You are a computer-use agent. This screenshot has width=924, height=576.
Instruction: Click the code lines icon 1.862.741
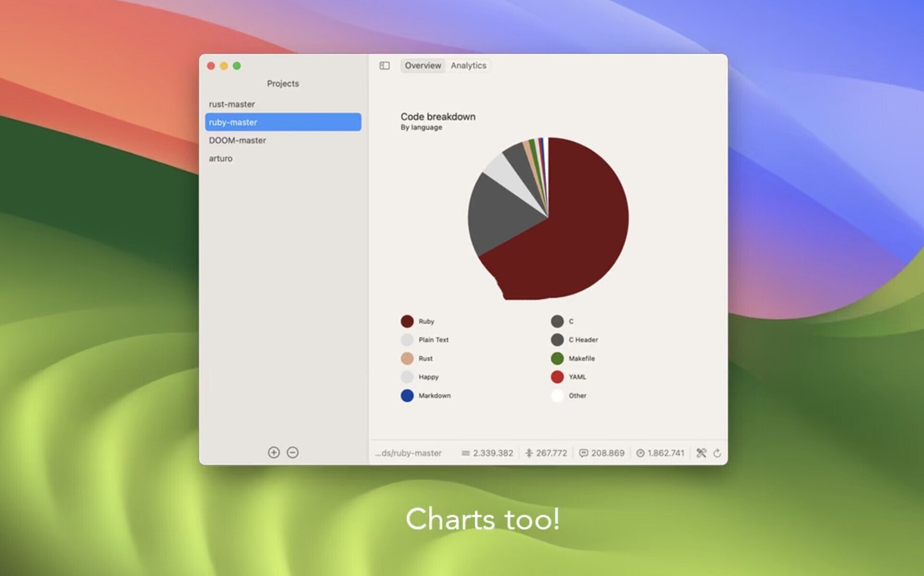tap(640, 453)
